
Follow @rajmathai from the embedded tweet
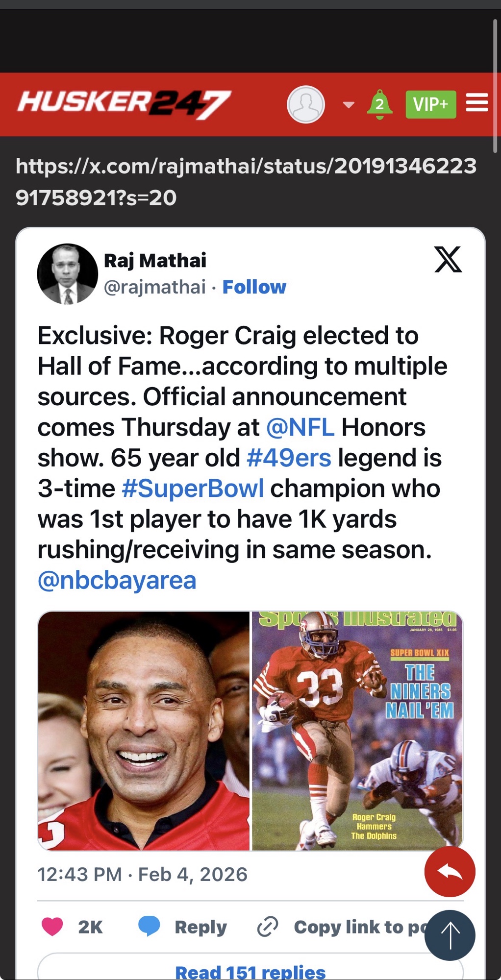click(x=254, y=287)
